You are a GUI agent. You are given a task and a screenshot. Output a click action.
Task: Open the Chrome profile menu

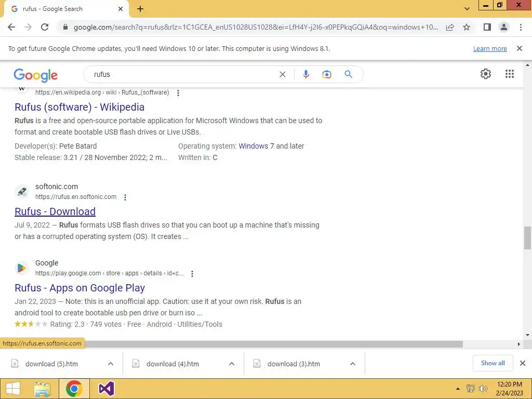[504, 27]
